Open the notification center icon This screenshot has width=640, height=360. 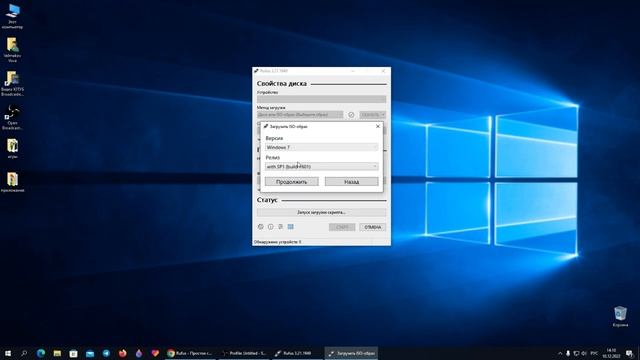(630, 353)
